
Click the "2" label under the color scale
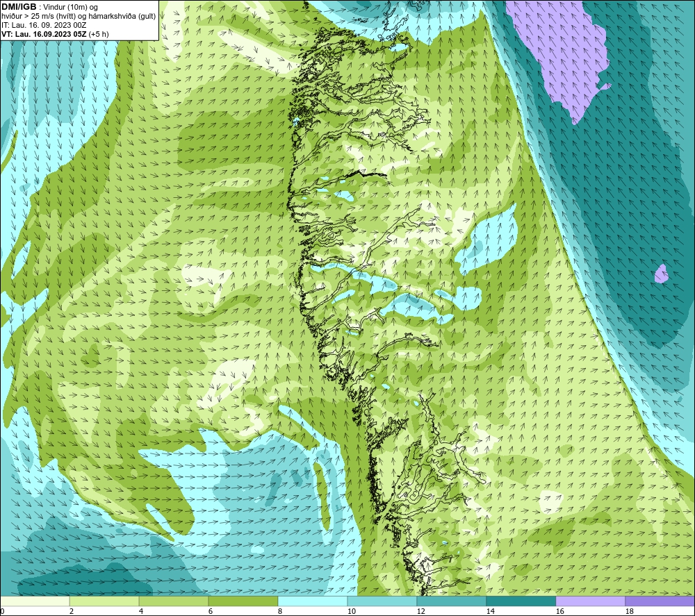(72, 612)
